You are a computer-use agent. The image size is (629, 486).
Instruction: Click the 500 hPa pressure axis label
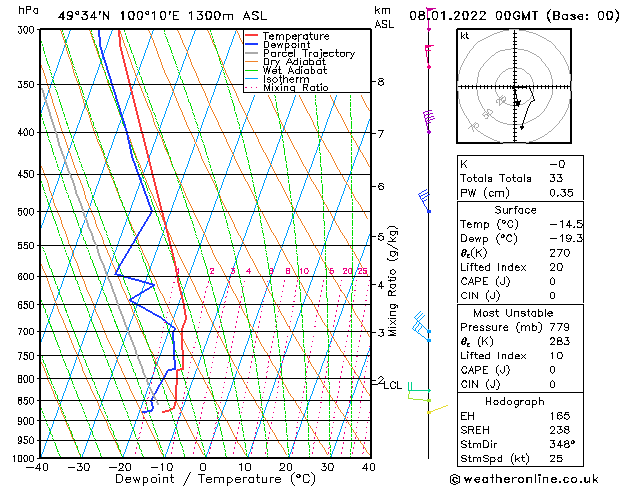point(27,211)
